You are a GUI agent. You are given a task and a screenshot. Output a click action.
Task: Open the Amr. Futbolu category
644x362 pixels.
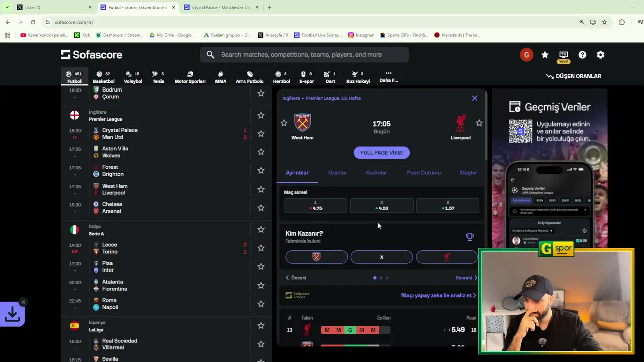[250, 77]
